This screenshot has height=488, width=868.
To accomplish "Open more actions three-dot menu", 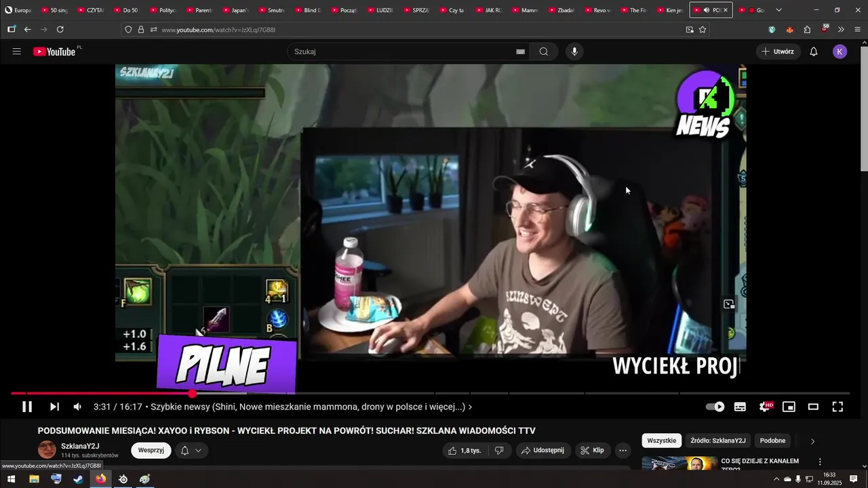I will click(x=623, y=450).
